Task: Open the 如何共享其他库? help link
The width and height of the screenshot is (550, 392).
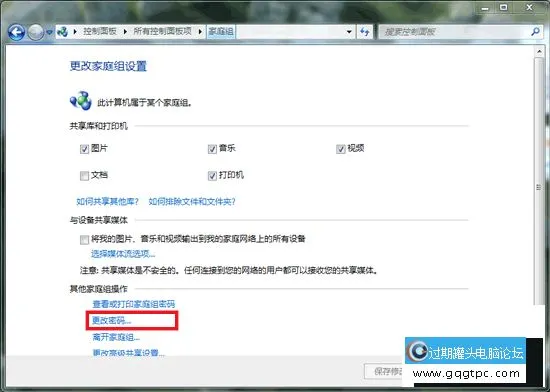Action: (108, 201)
